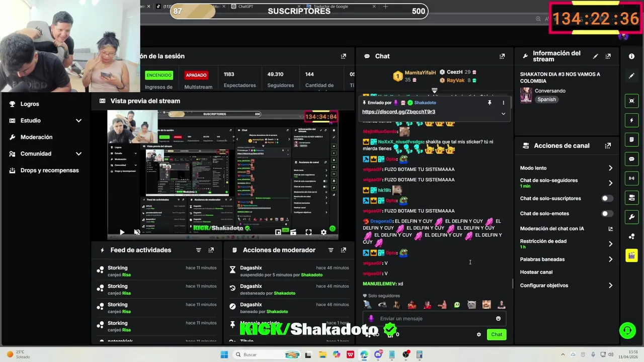The width and height of the screenshot is (644, 362).
Task: Open File Explorer from the taskbar
Action: [x=323, y=354]
